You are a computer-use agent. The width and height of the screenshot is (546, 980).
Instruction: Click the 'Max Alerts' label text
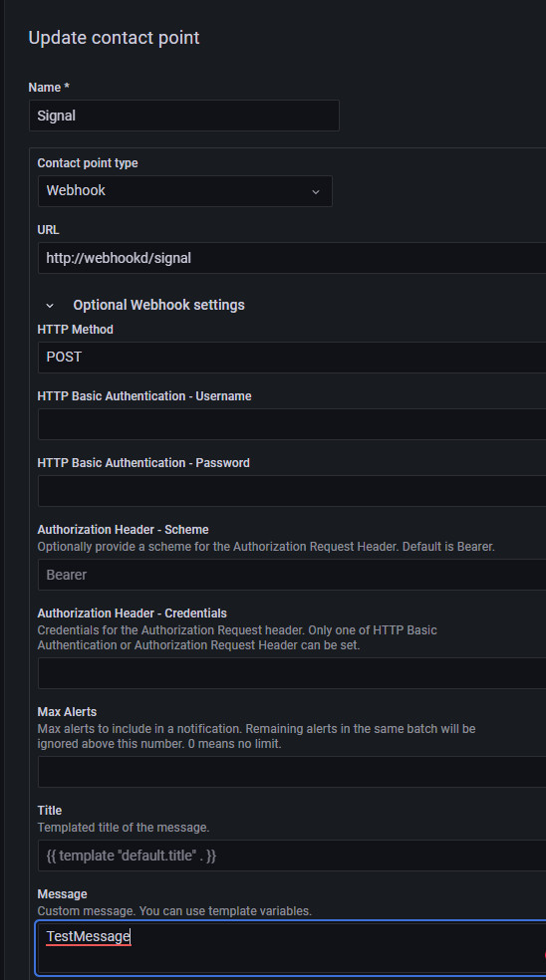(67, 712)
